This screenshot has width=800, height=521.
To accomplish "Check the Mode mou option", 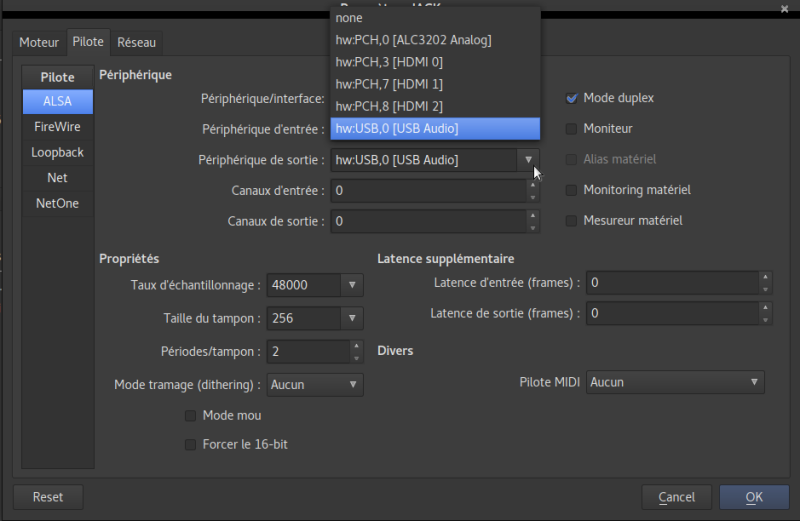I will tap(191, 415).
